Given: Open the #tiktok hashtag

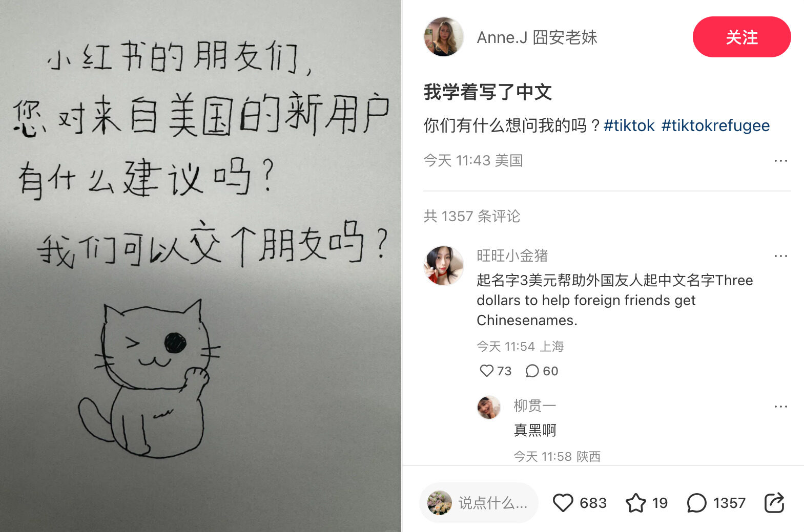Looking at the screenshot, I should pos(629,125).
